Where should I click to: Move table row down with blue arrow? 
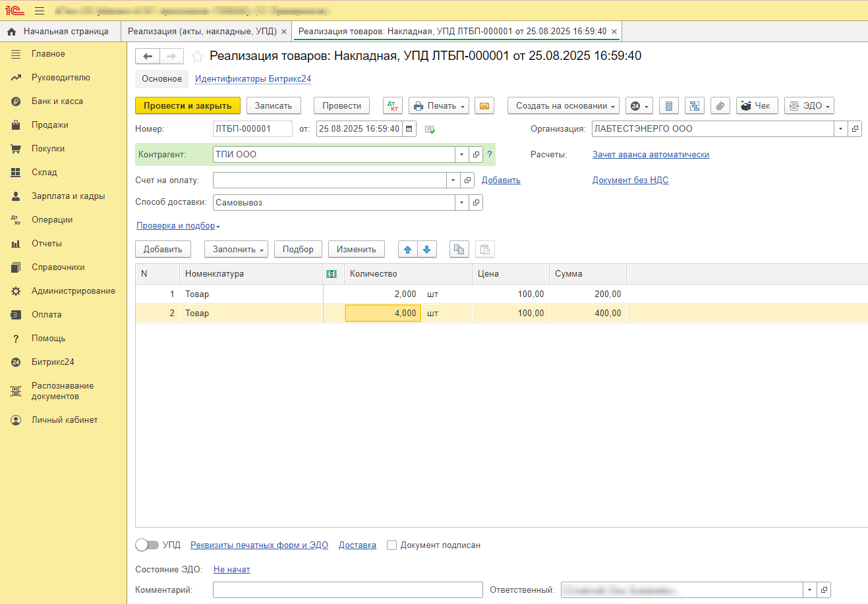pyautogui.click(x=427, y=250)
